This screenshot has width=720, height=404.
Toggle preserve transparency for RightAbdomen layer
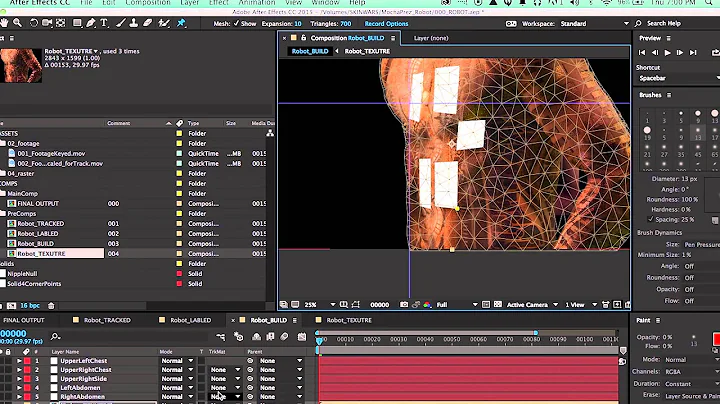click(x=202, y=397)
